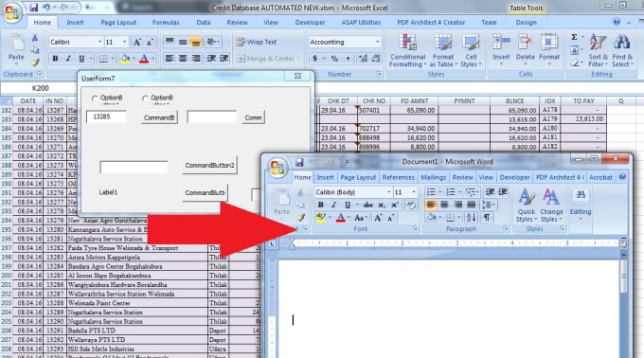Click CommandB button in UserForm7

pos(159,117)
